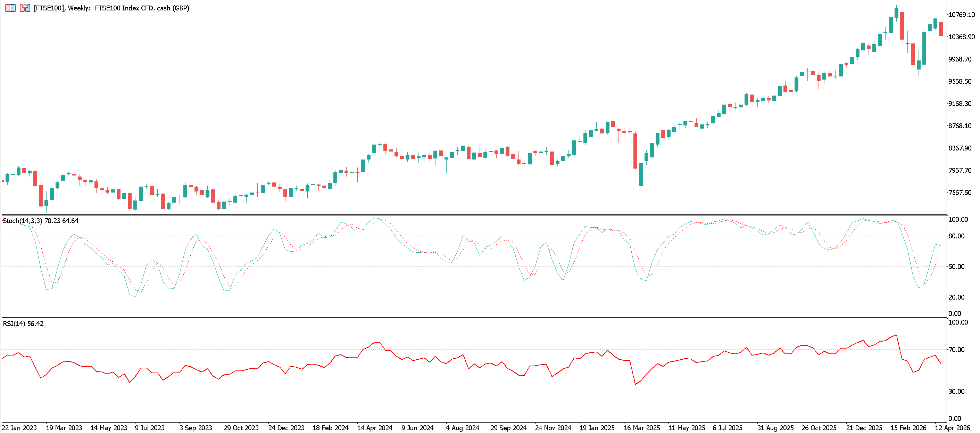Click the '14 Apr 2024' date label
The image size is (980, 433).
(375, 428)
